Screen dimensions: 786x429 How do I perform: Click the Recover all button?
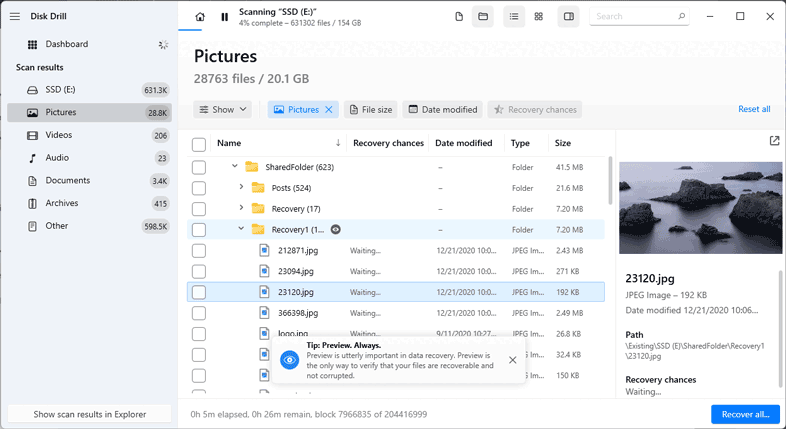744,414
